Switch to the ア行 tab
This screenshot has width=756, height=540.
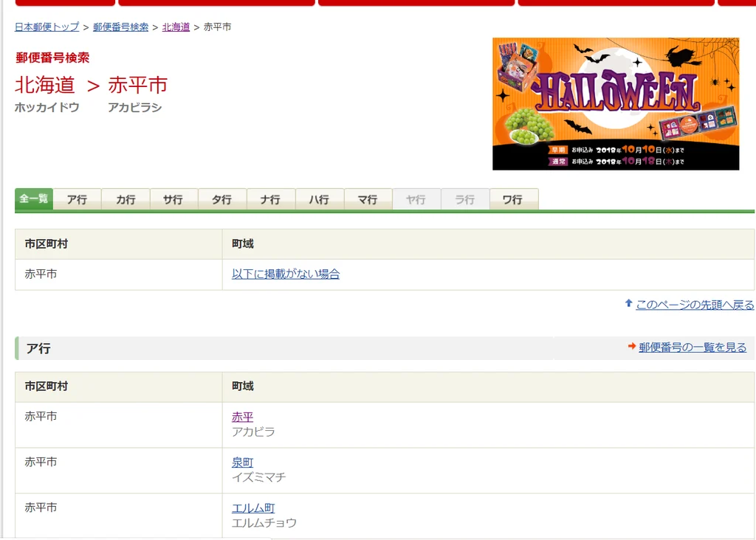tap(77, 199)
